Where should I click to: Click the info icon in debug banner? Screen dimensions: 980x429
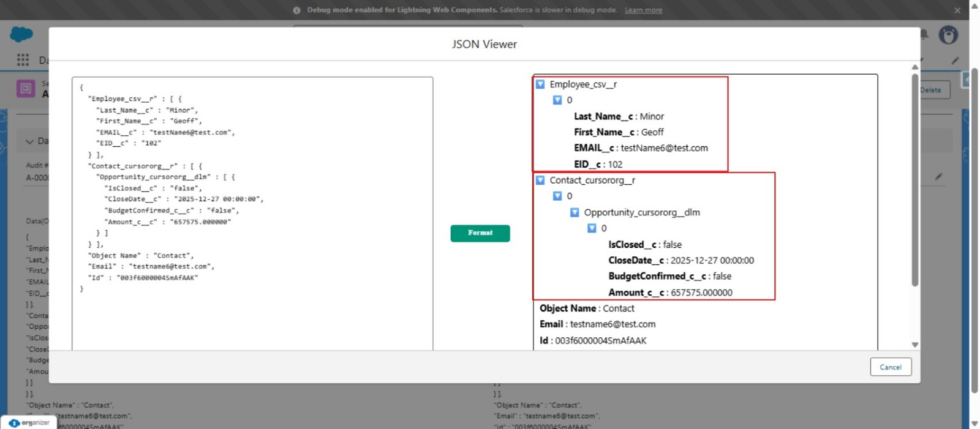point(296,10)
